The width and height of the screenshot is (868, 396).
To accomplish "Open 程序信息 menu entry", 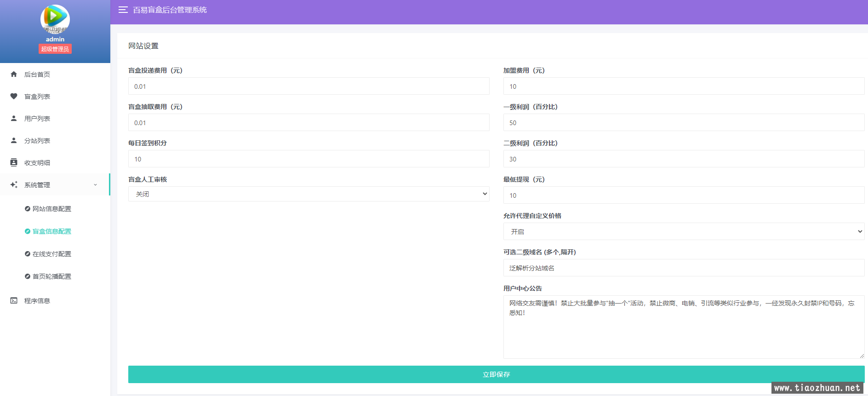I will (x=55, y=300).
